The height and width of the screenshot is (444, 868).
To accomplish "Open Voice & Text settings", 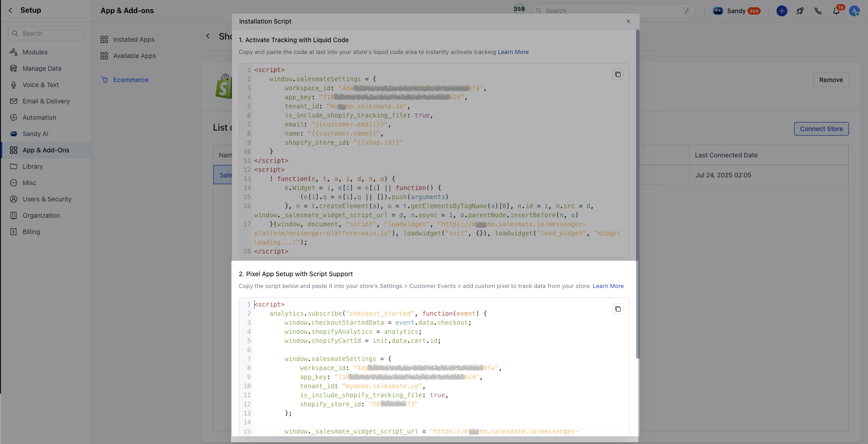I will (46, 85).
